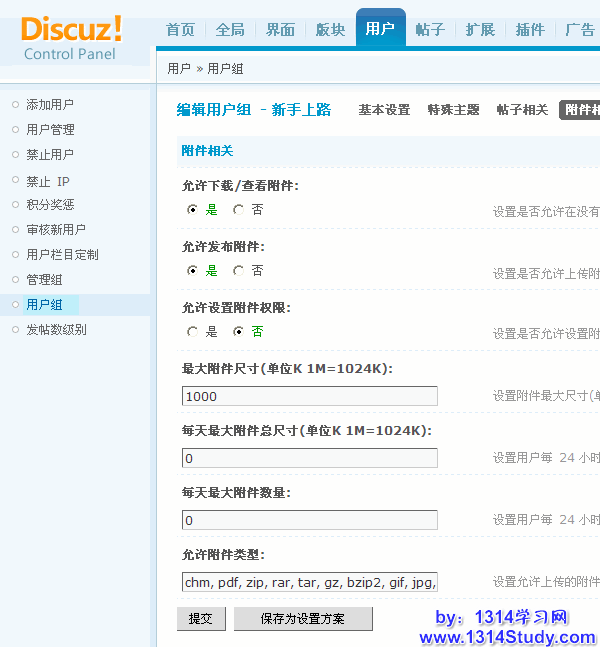Open the 特殊主题 sub-tab

click(453, 110)
